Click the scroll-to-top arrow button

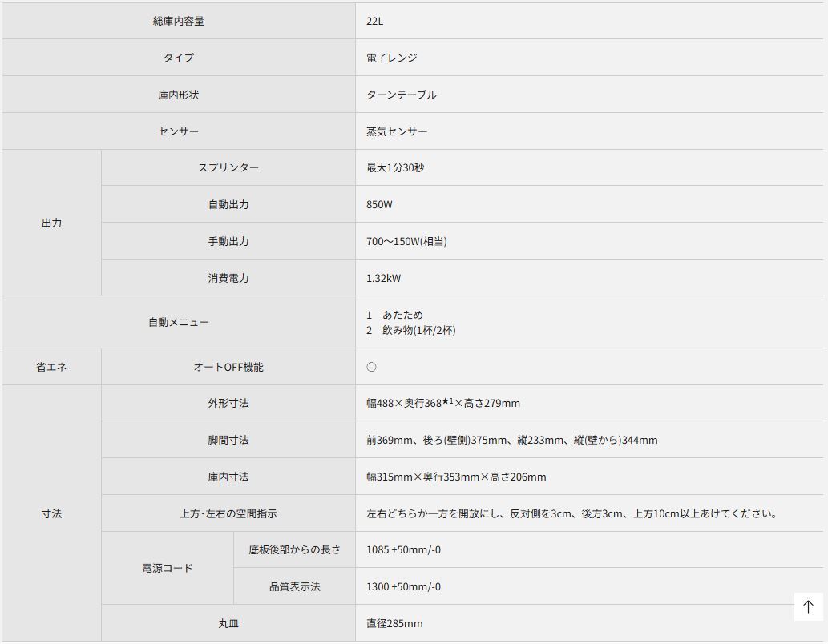[808, 606]
